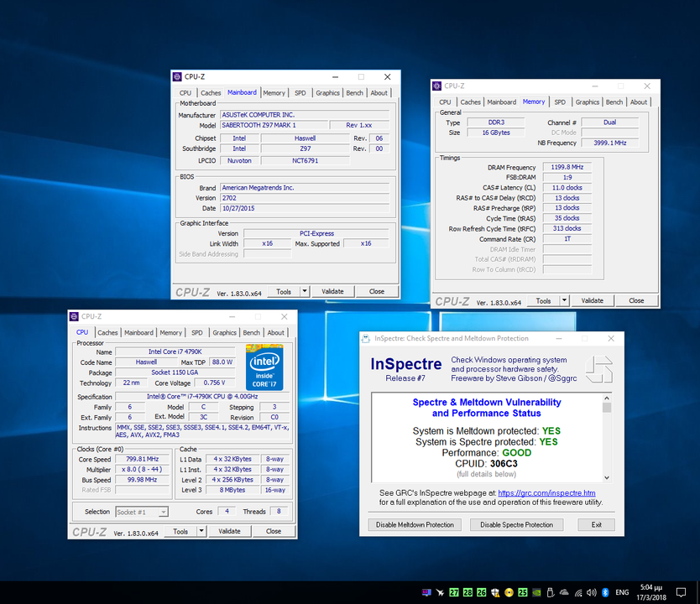Click the CPU-Z title icon in Mainboard window
Image resolution: width=700 pixels, height=604 pixels.
click(x=177, y=76)
